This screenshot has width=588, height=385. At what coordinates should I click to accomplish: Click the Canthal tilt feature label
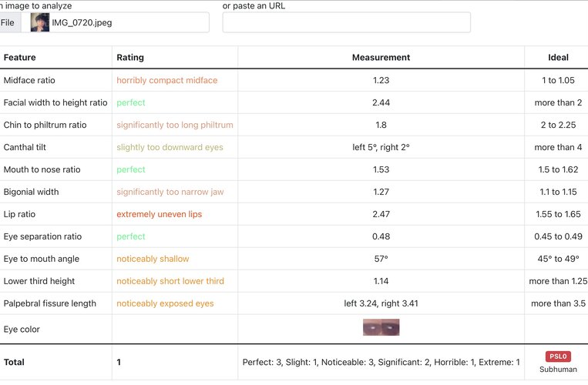click(x=25, y=147)
